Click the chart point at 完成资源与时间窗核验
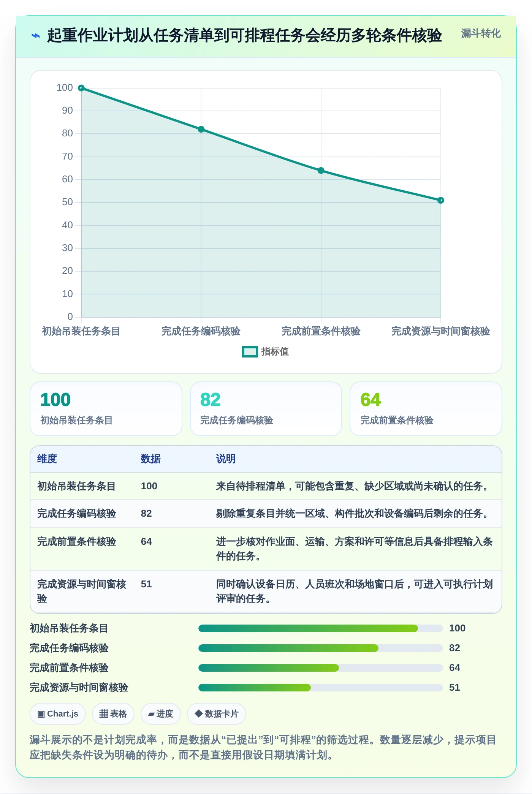This screenshot has width=532, height=794. [x=441, y=200]
